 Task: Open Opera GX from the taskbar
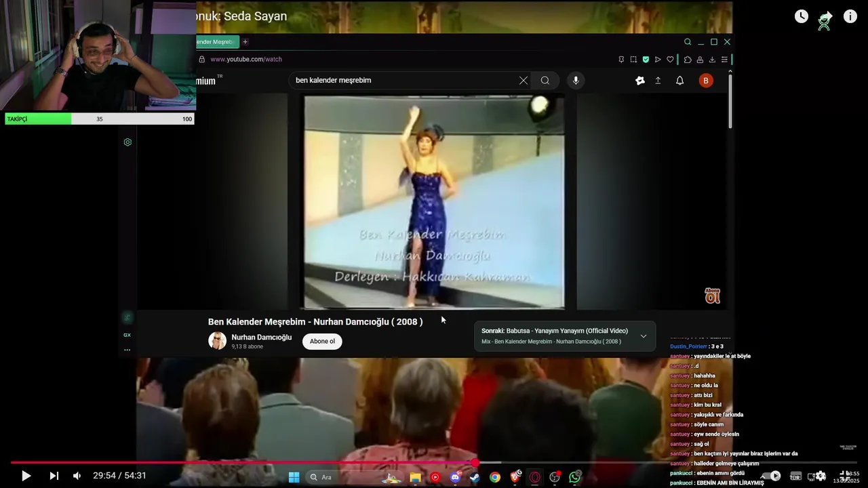[x=535, y=477]
